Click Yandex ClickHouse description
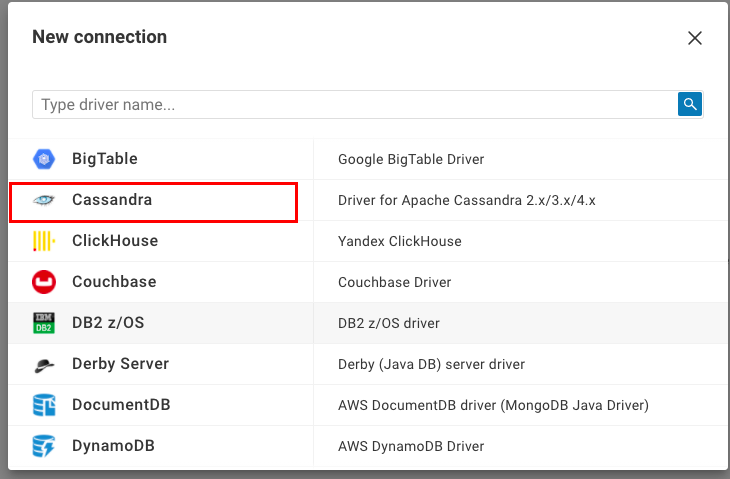Screen dimensions: 730x479 pos(399,241)
